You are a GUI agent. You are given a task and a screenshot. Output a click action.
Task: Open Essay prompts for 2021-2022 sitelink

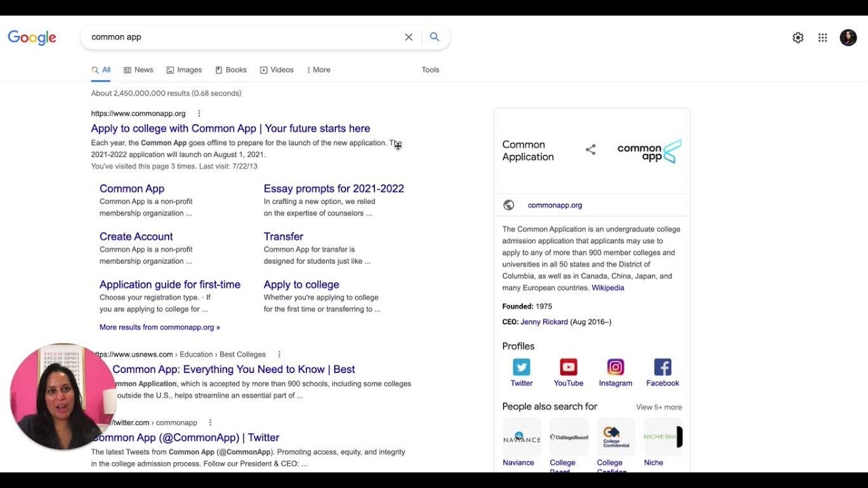pyautogui.click(x=334, y=189)
